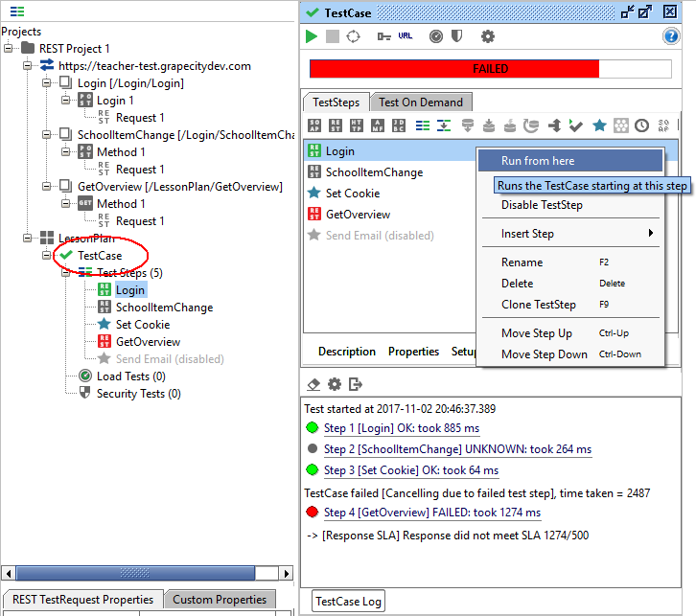The width and height of the screenshot is (696, 616).
Task: Collapse the teacher-test.grapecitydev.com service node
Action: click(x=27, y=66)
